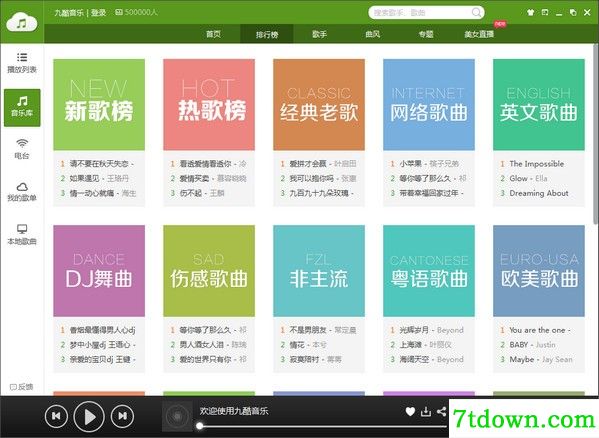Switch to the 专题 tab
599x438 pixels.
[x=426, y=34]
